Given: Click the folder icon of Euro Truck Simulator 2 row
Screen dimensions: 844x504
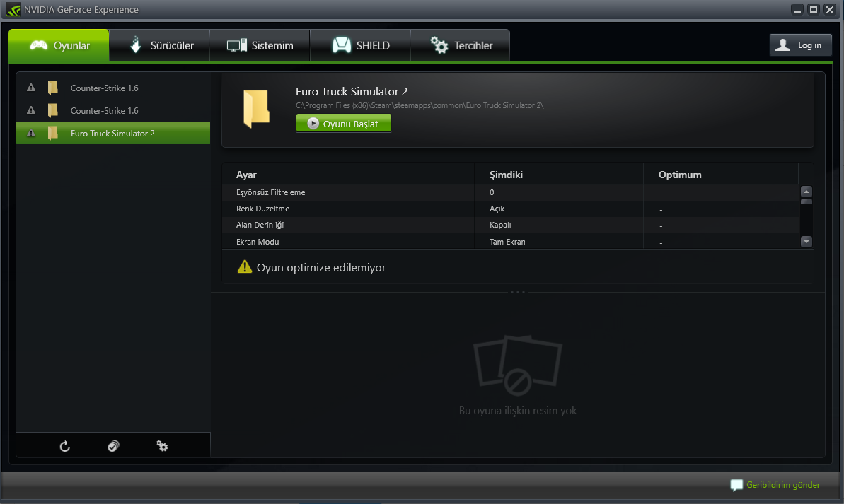Looking at the screenshot, I should [53, 133].
